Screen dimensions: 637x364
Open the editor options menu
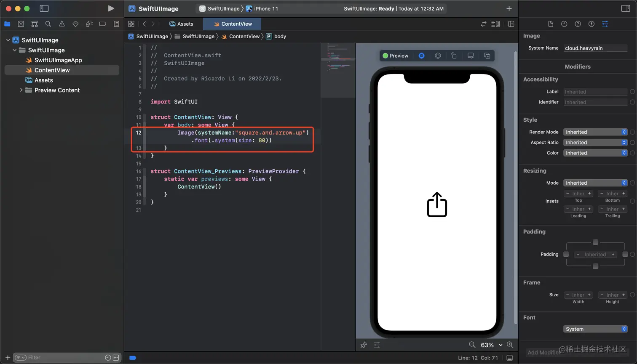tap(495, 24)
